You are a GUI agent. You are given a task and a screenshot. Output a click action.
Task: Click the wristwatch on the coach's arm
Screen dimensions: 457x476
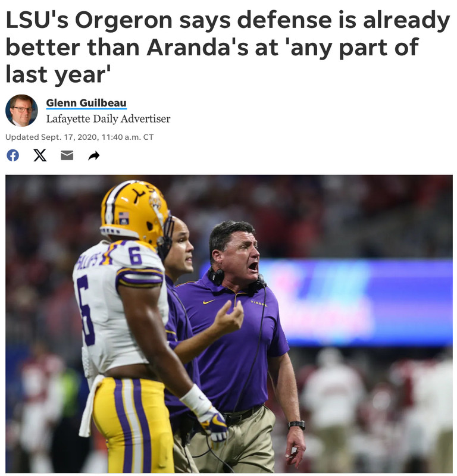[296, 425]
